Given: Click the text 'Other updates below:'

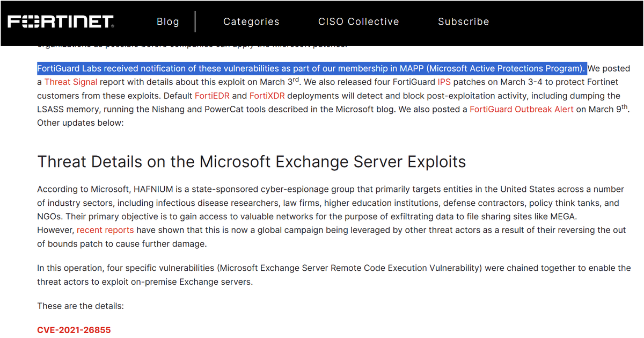Looking at the screenshot, I should click(80, 123).
